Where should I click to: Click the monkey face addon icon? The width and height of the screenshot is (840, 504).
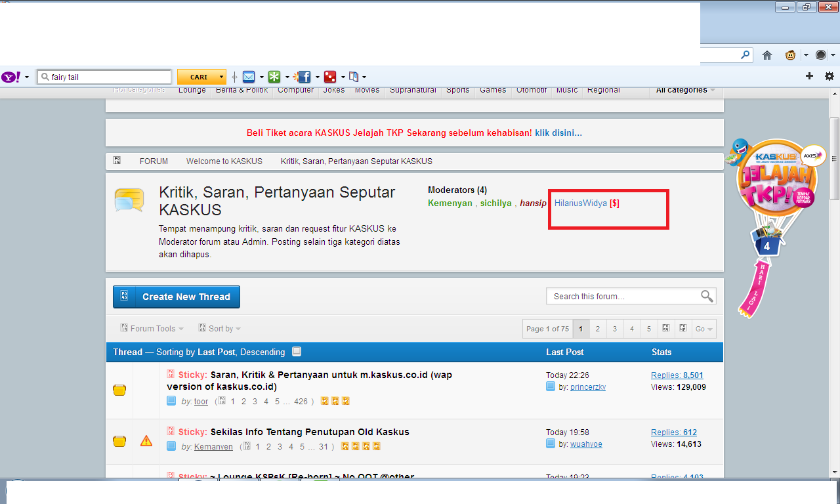tap(791, 56)
